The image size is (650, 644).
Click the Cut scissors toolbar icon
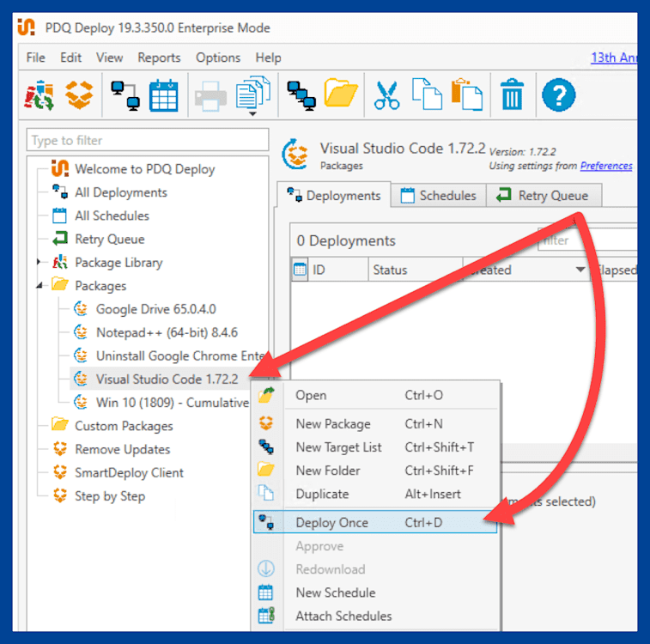[386, 95]
